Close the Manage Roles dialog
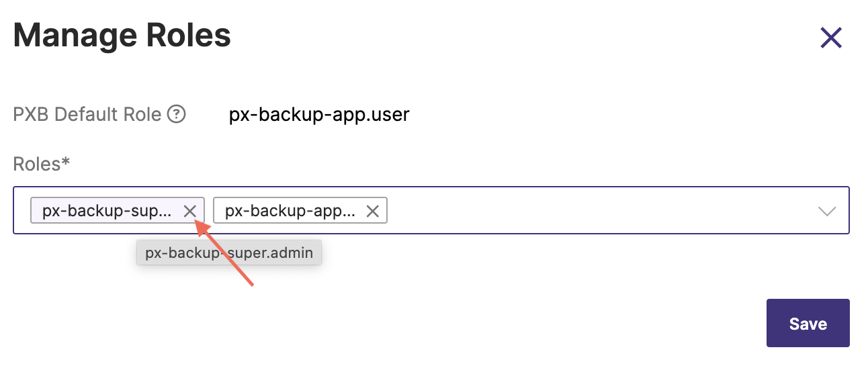868x368 pixels. pyautogui.click(x=831, y=38)
